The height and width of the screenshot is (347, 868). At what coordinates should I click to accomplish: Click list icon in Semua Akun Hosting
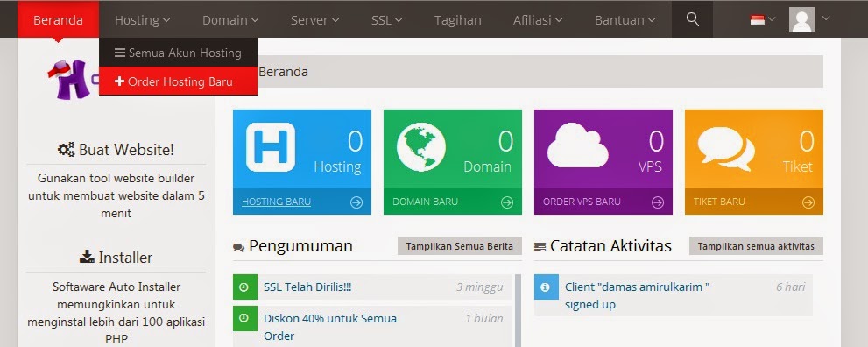pos(120,53)
